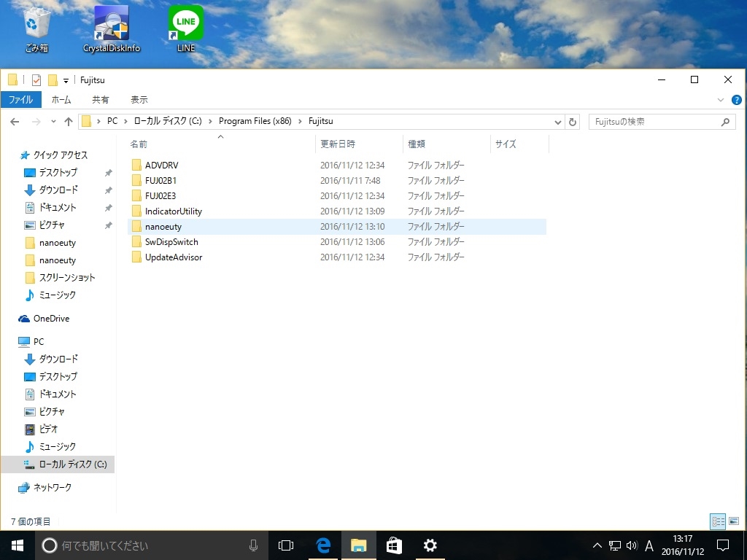Show hidden tray icons chevron

point(597,545)
